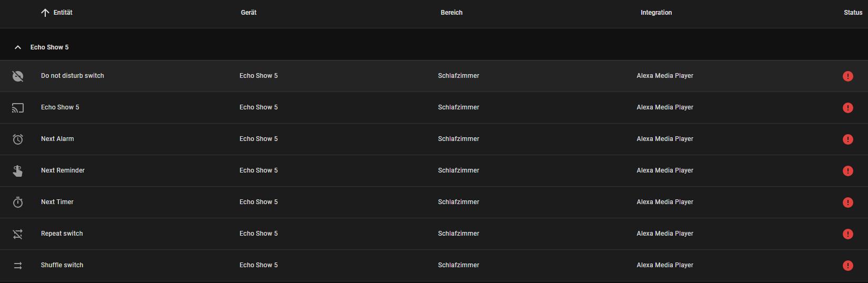Sort by the Integration column header
This screenshot has width=868, height=283.
[x=656, y=13]
